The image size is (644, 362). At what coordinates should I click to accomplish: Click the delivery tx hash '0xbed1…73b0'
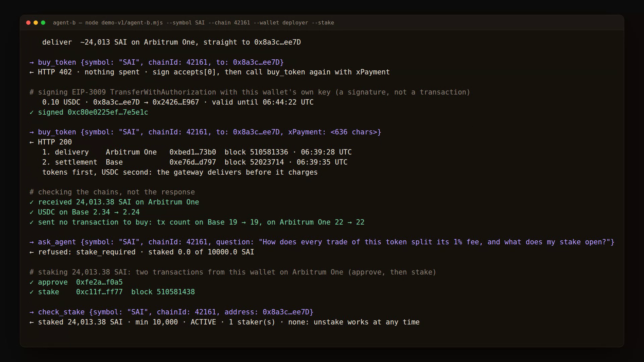[193, 152]
